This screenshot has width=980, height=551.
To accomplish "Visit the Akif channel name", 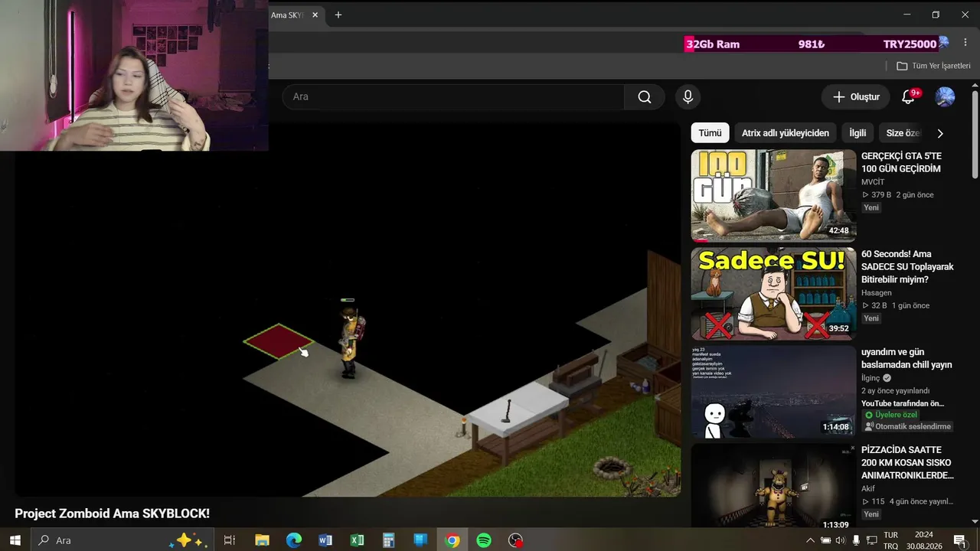I will click(x=867, y=489).
